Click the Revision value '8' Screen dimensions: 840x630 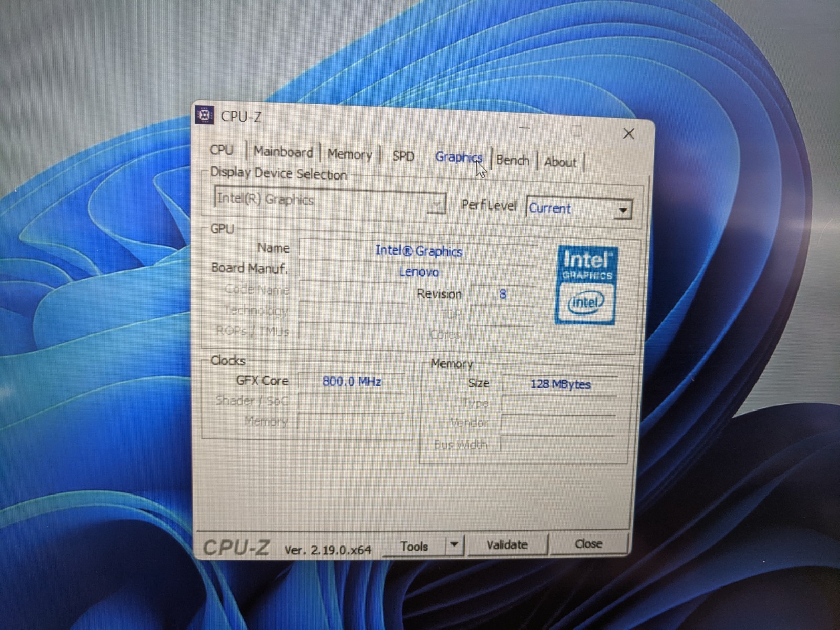point(503,294)
